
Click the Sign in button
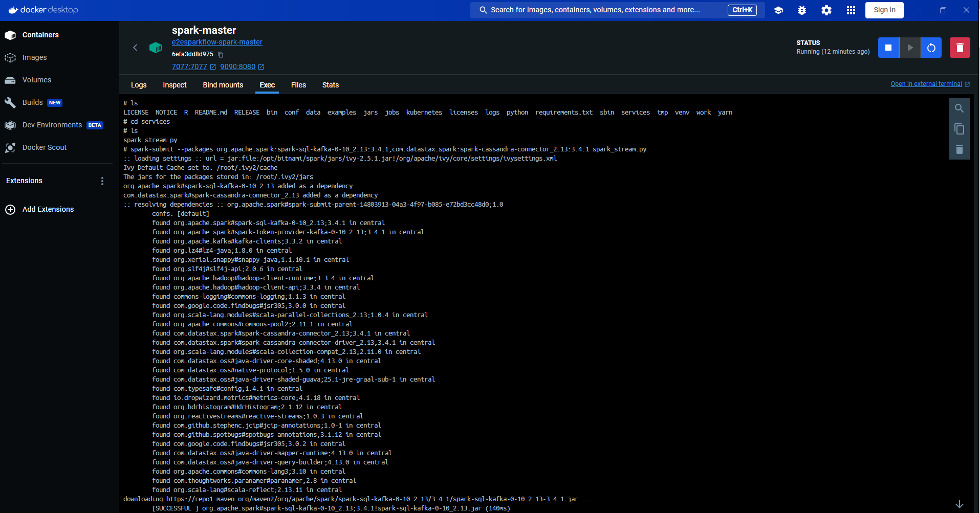[x=884, y=10]
